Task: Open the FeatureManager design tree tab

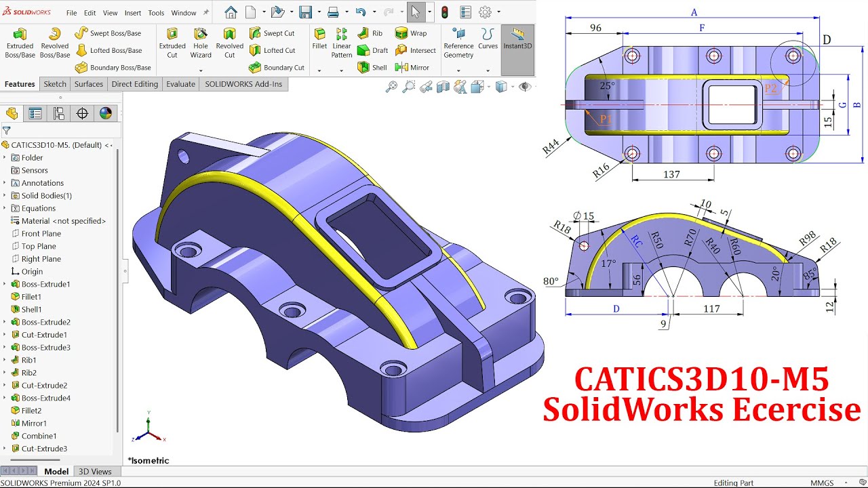Action: point(12,113)
